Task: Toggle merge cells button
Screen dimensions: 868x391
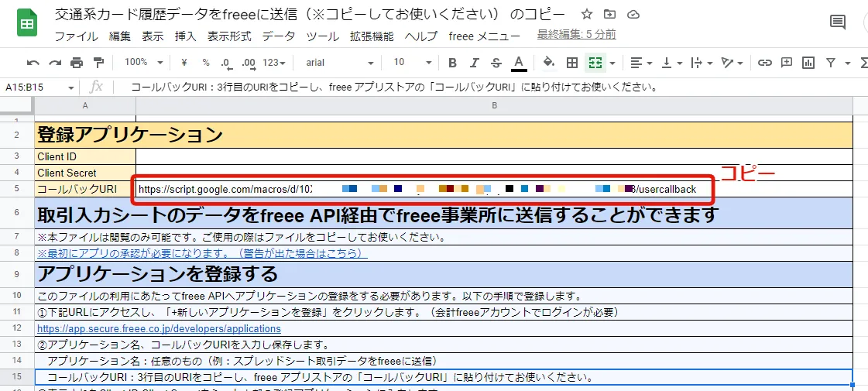Action: tap(595, 63)
